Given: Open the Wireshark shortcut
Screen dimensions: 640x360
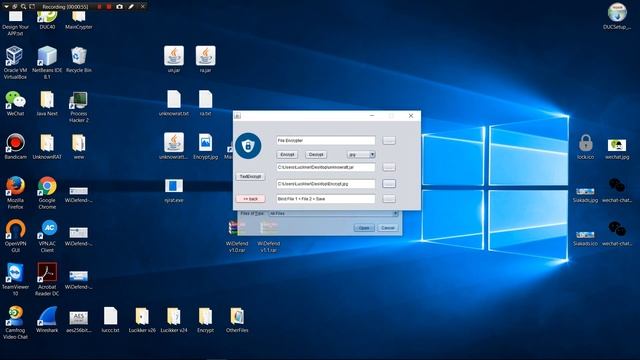Looking at the screenshot, I should click(x=47, y=319).
